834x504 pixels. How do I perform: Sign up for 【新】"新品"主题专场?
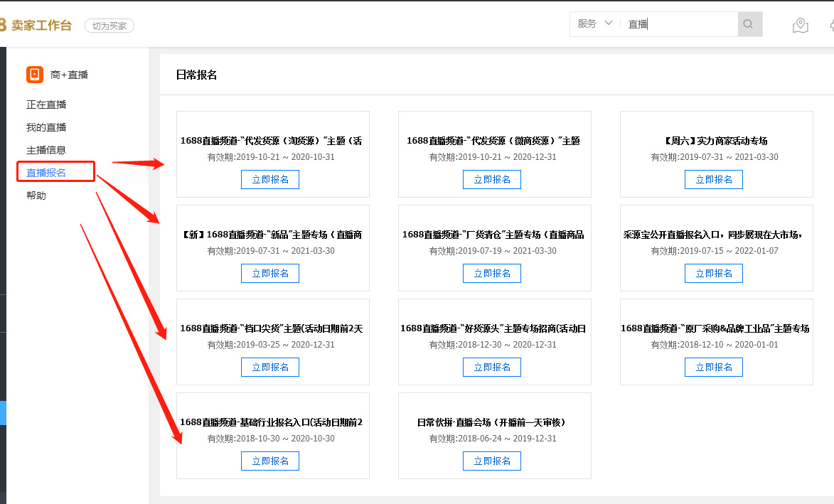pyautogui.click(x=270, y=273)
